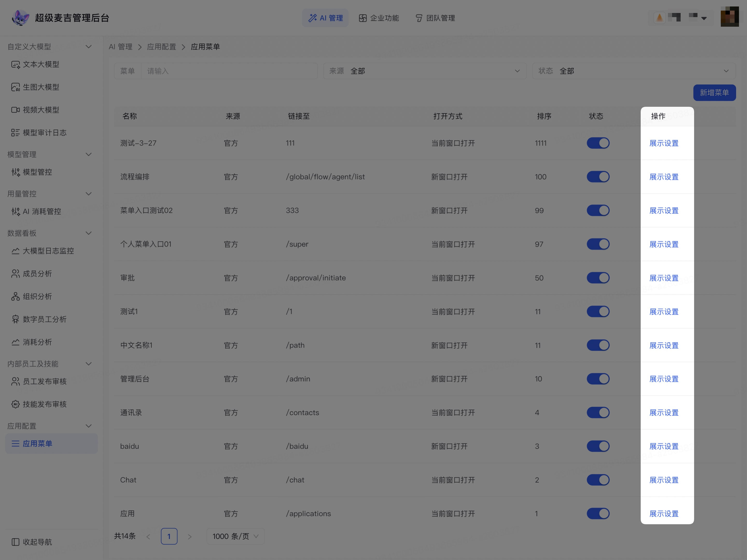Viewport: 747px width, 560px height.
Task: Click the user avatar in the header
Action: [x=729, y=17]
